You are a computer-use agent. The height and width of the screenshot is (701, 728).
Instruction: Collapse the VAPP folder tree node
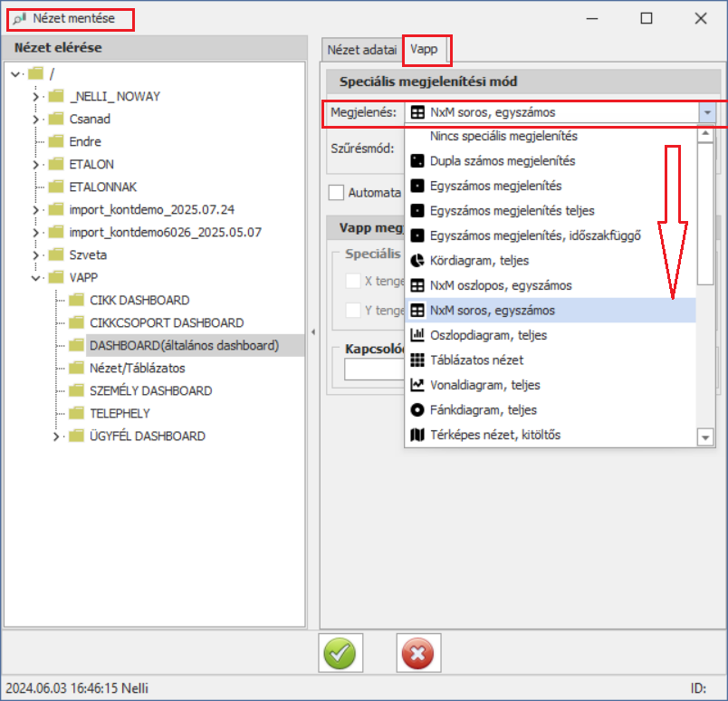tap(35, 277)
